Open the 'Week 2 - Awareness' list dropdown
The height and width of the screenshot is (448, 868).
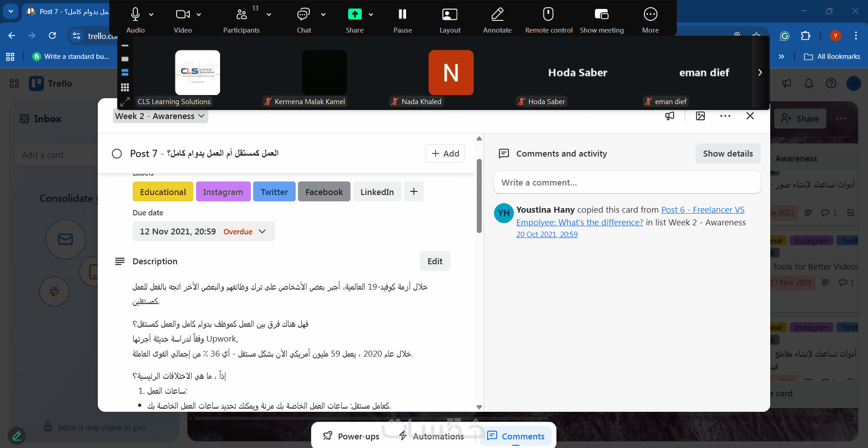click(x=160, y=116)
